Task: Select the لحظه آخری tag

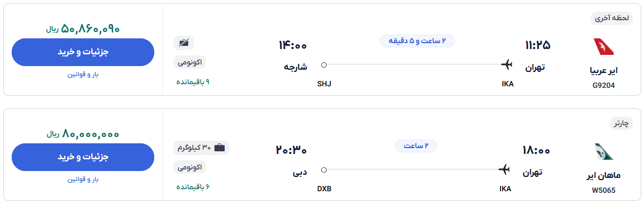Action: point(611,18)
